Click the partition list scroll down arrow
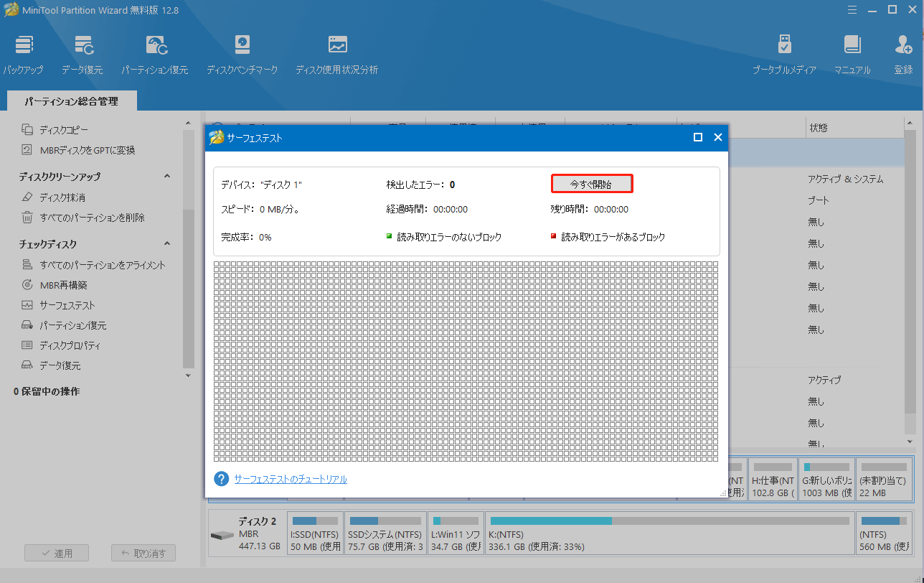This screenshot has width=924, height=583. pos(910,442)
